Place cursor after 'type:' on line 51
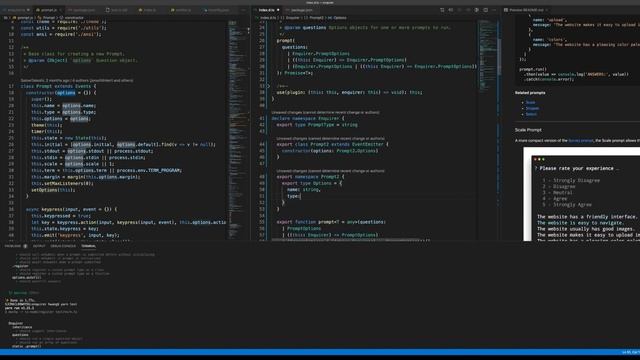The image size is (640, 360). tap(301, 196)
